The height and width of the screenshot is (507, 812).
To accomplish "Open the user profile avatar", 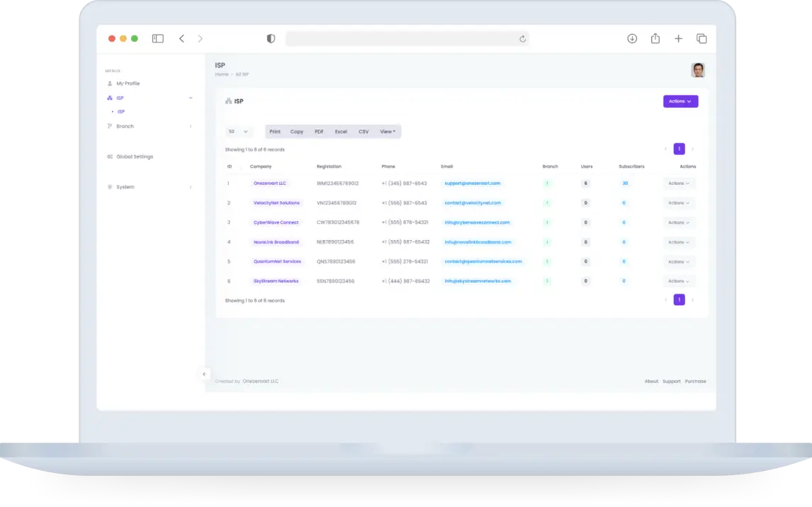I will coord(698,70).
